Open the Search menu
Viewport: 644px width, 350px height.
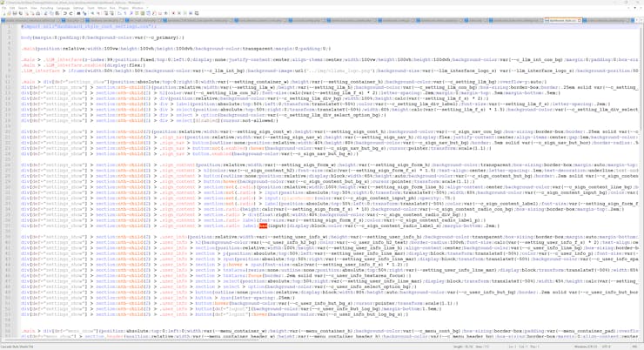click(23, 8)
